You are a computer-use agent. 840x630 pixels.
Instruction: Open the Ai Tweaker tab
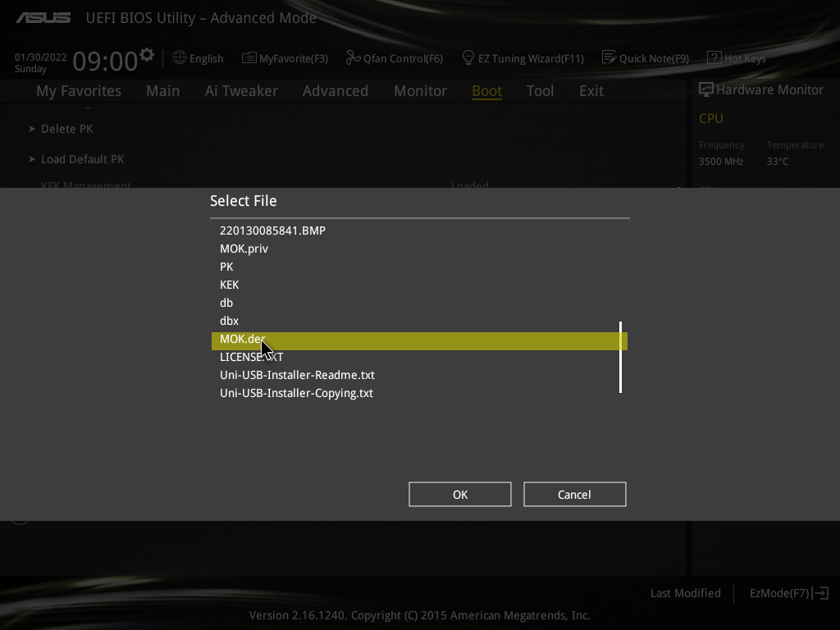(x=241, y=90)
